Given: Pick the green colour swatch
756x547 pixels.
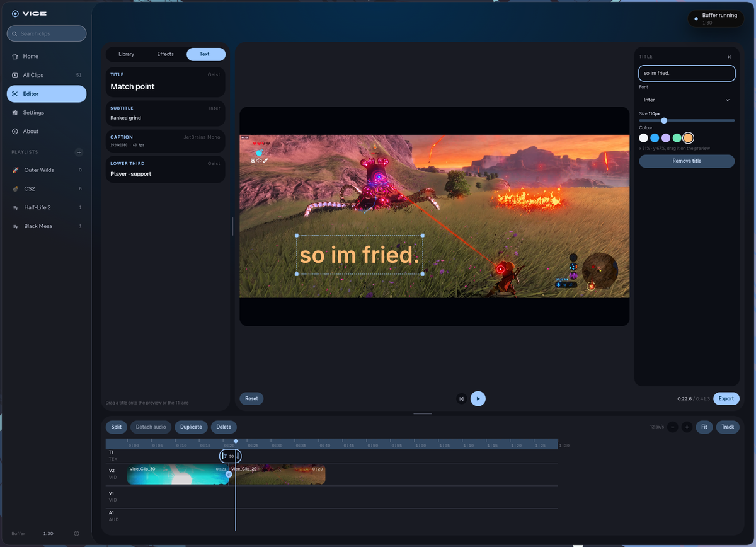Looking at the screenshot, I should [x=677, y=137].
